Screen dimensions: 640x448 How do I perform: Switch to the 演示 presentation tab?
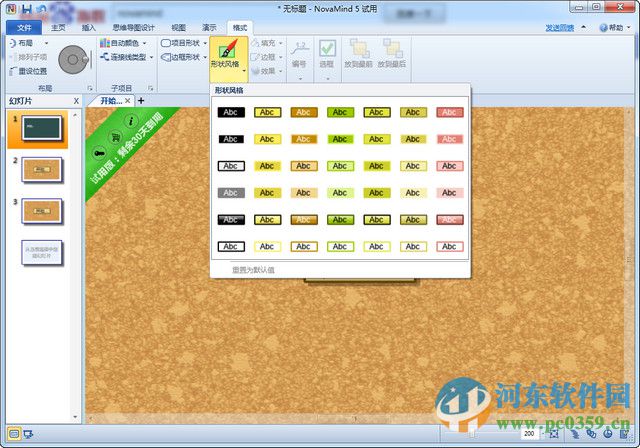click(209, 28)
